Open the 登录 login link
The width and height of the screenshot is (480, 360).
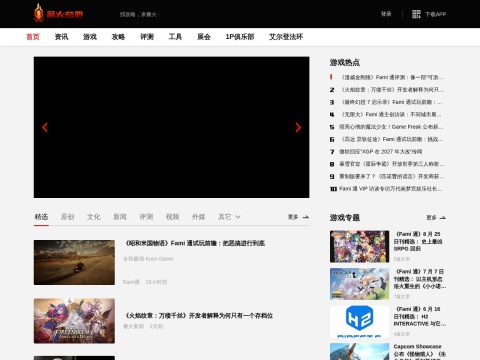point(386,14)
